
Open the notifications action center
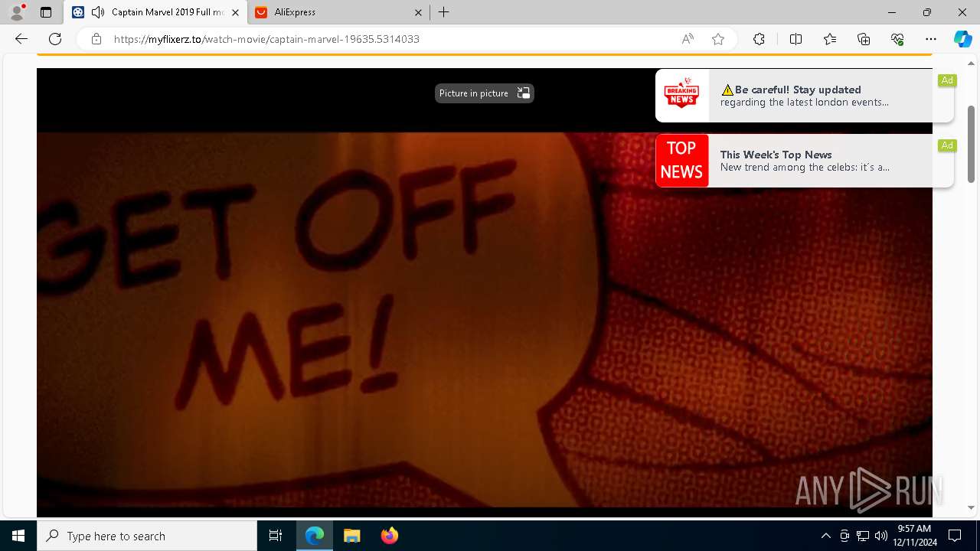(955, 536)
